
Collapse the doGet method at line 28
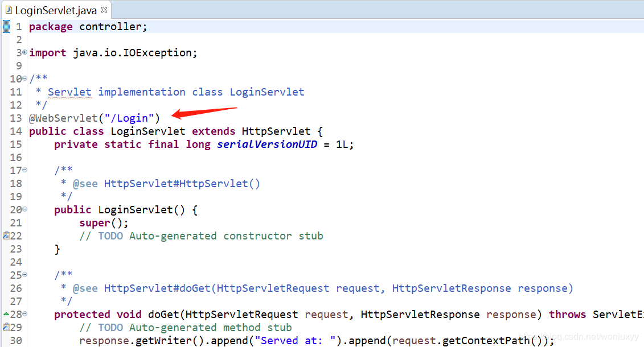click(24, 314)
